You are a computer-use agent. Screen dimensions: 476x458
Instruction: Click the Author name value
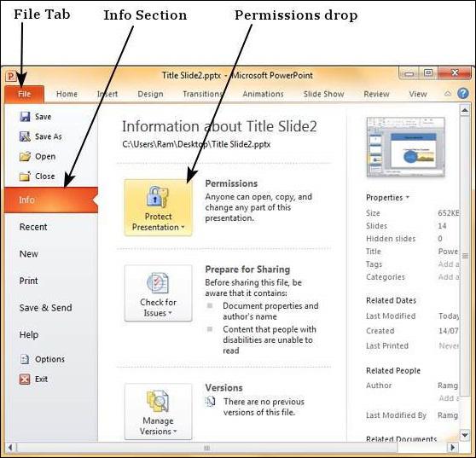(x=448, y=386)
